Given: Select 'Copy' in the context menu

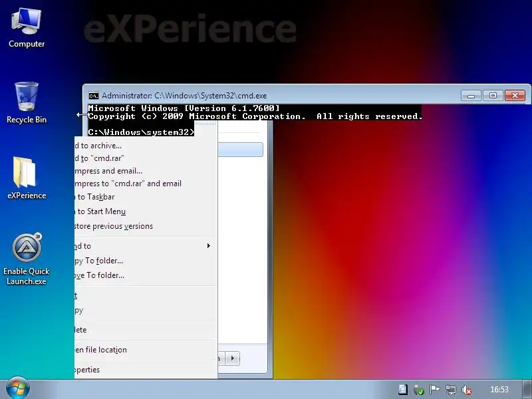Looking at the screenshot, I should pos(146,310).
